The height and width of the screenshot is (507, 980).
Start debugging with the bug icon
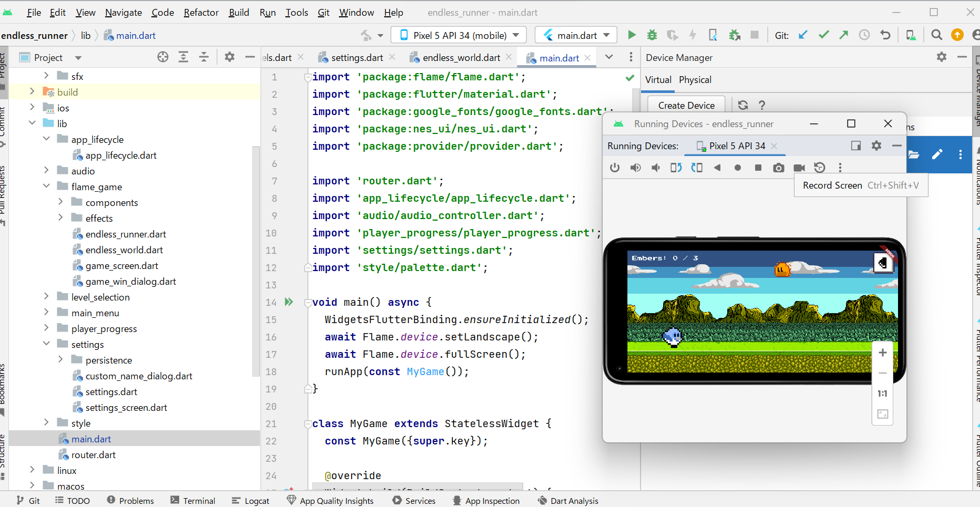(652, 35)
